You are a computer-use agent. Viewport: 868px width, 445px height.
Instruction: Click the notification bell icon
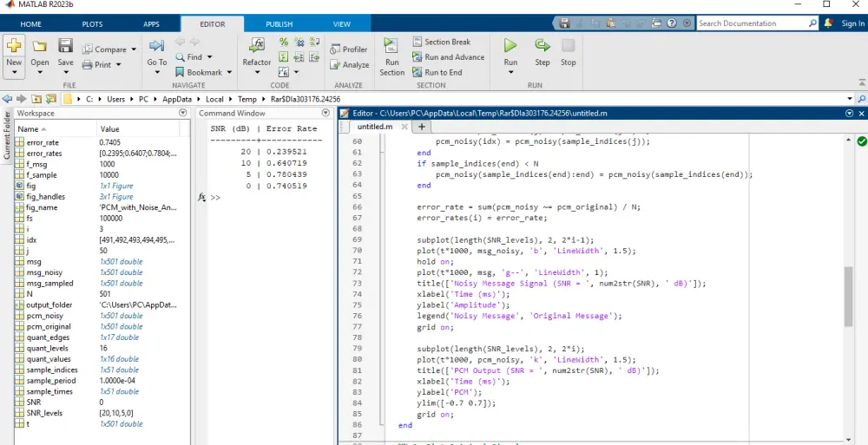point(828,23)
